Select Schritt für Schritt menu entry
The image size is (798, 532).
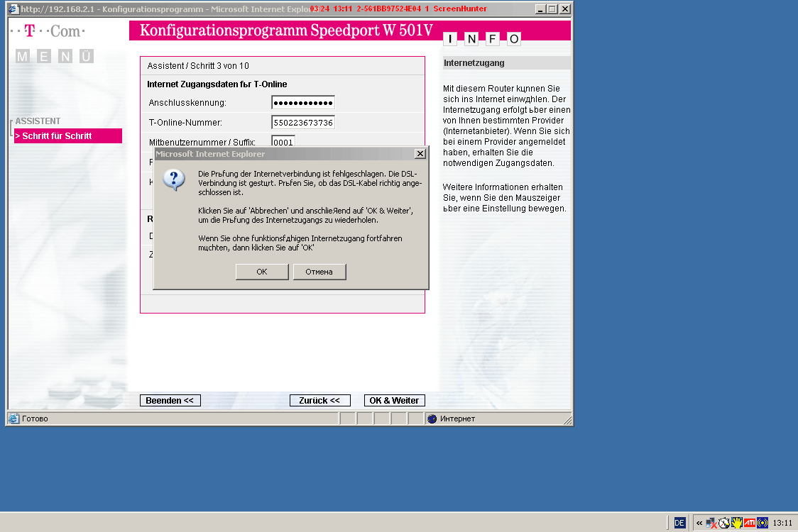click(x=68, y=135)
